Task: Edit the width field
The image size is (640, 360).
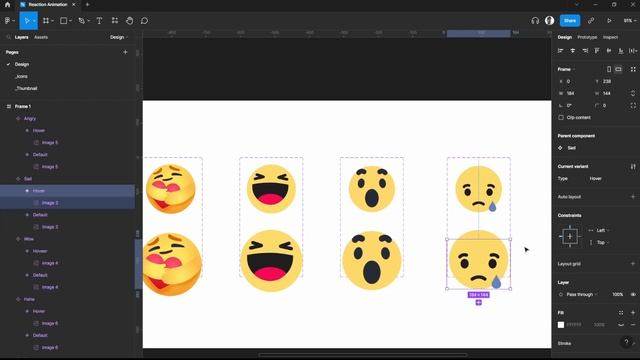Action: (573, 93)
